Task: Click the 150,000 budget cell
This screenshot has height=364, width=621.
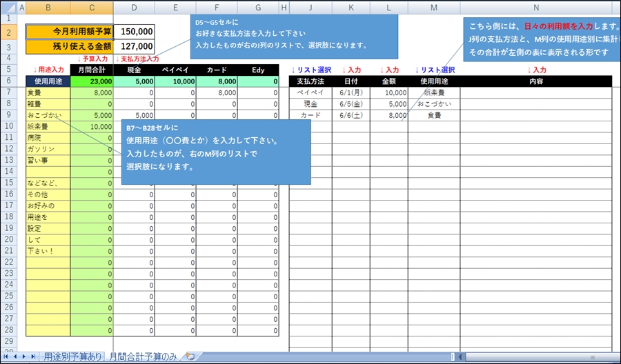Action: [x=134, y=32]
